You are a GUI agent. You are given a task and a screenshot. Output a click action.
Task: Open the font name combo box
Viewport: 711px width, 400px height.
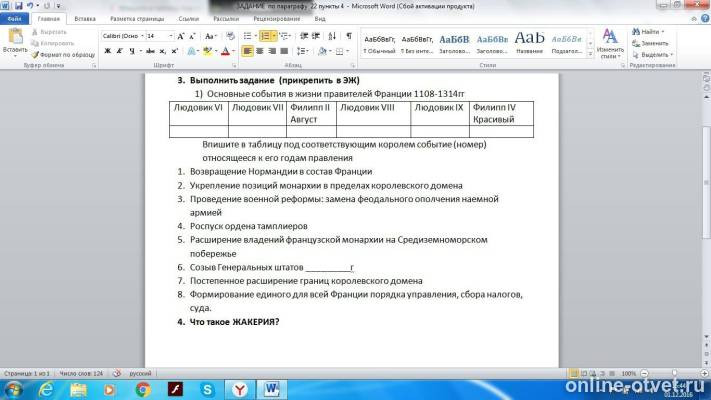123,36
